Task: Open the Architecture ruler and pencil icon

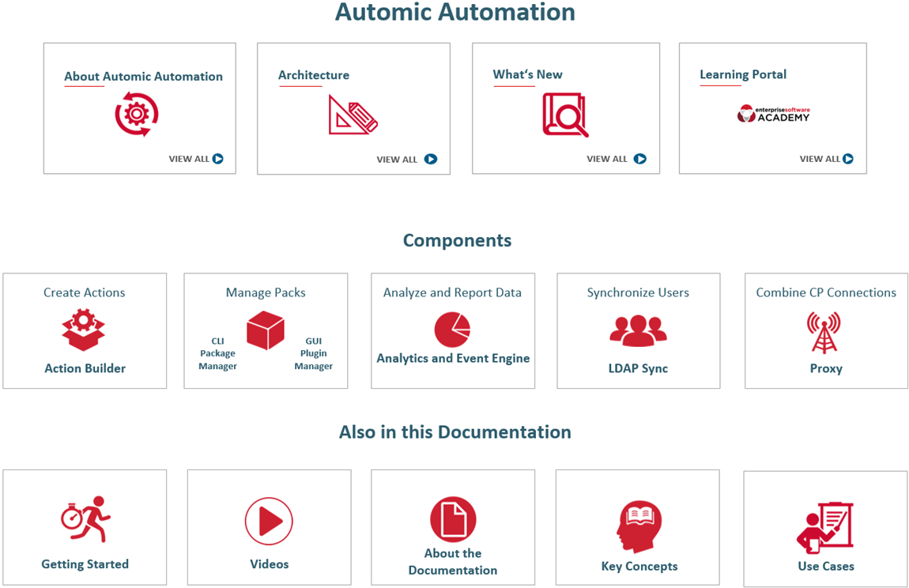Action: pyautogui.click(x=353, y=115)
